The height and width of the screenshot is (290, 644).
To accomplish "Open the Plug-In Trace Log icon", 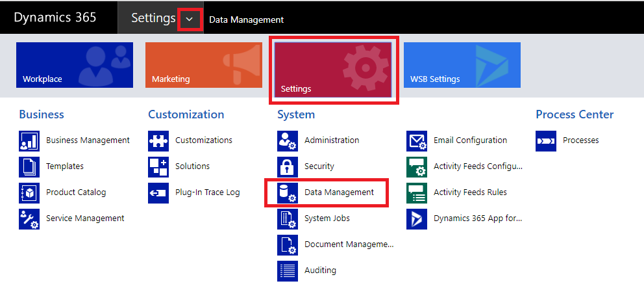I will pyautogui.click(x=158, y=192).
